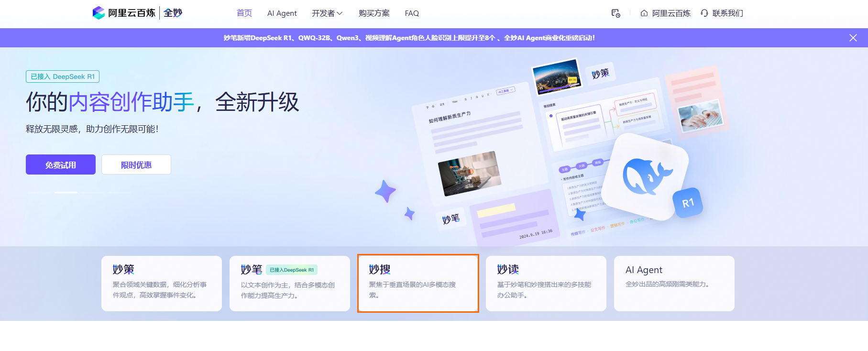868x351 pixels.
Task: Select the third carousel indicator dash
Action: [x=92, y=192]
